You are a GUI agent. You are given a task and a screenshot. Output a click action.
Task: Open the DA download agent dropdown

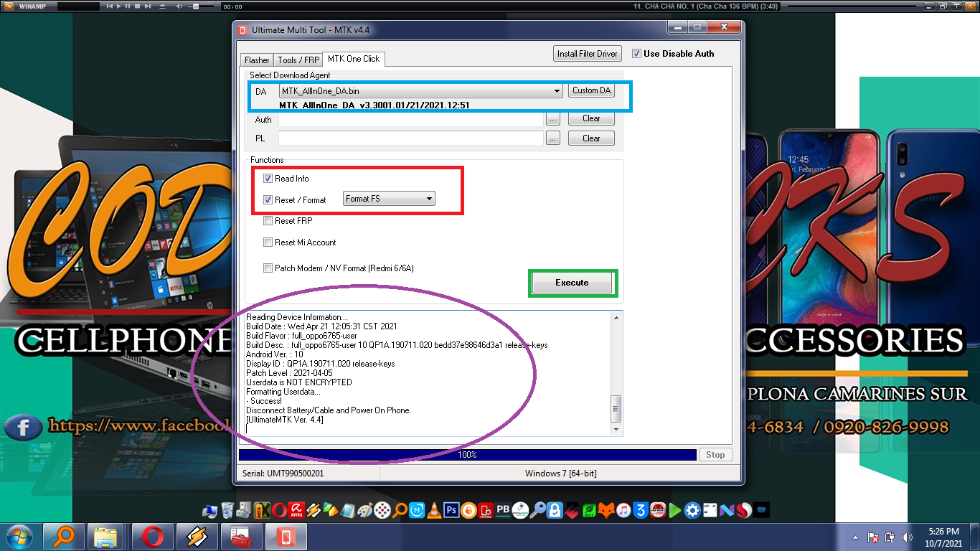[421, 91]
